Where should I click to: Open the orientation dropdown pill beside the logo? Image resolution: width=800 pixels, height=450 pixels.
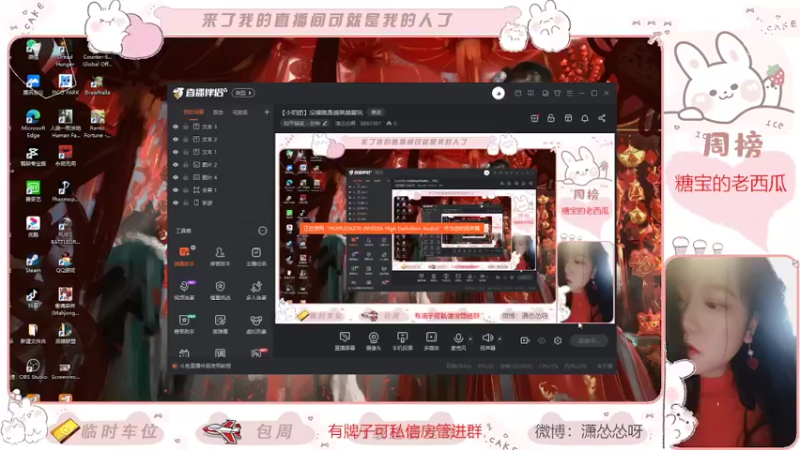pyautogui.click(x=243, y=93)
